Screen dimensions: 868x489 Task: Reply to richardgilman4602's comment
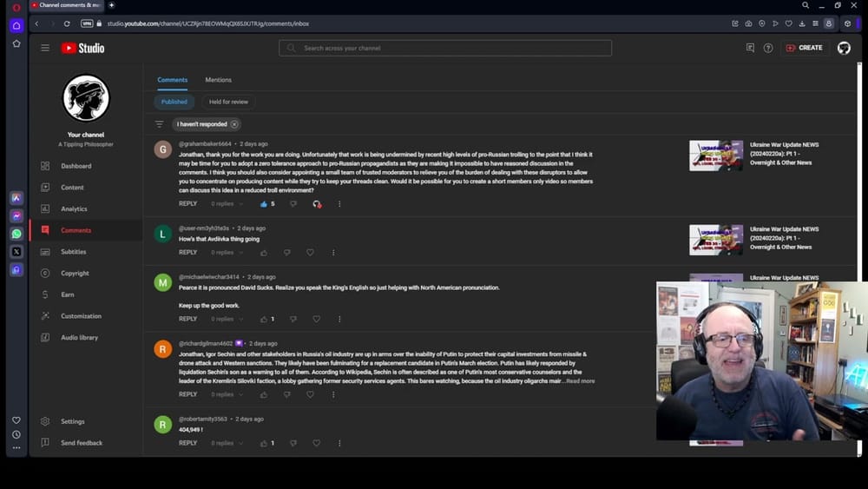point(187,394)
